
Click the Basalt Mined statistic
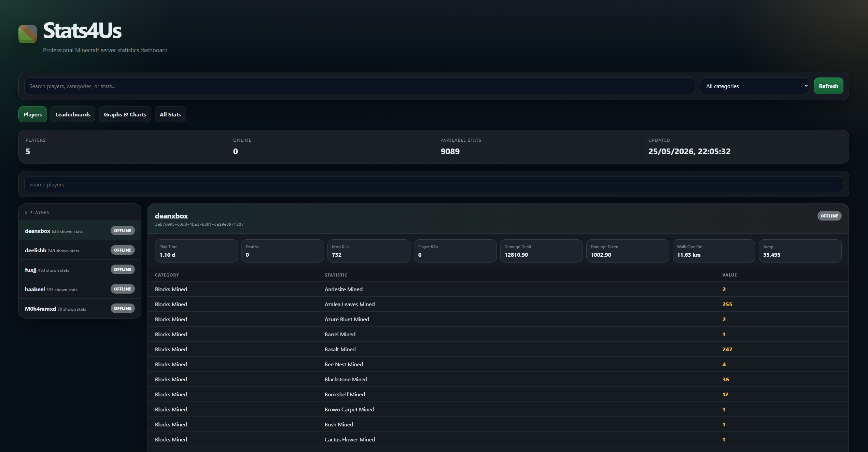[340, 349]
